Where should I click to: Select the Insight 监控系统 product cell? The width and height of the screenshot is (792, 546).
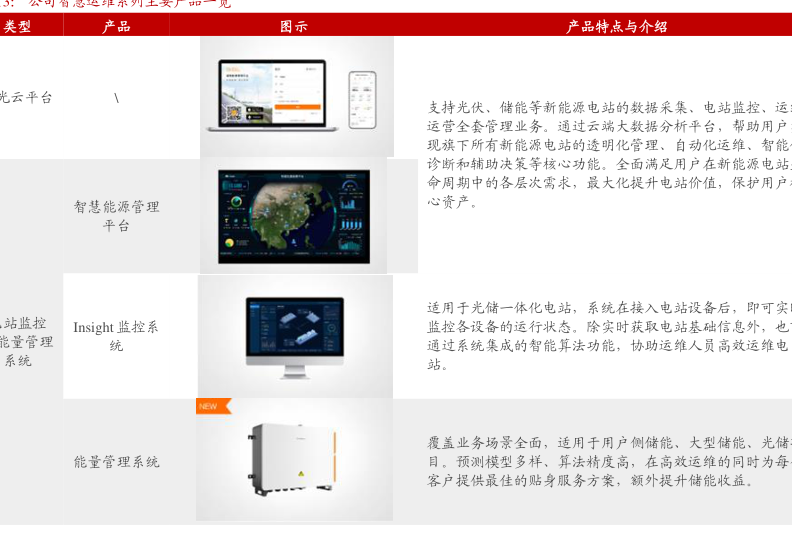(116, 336)
